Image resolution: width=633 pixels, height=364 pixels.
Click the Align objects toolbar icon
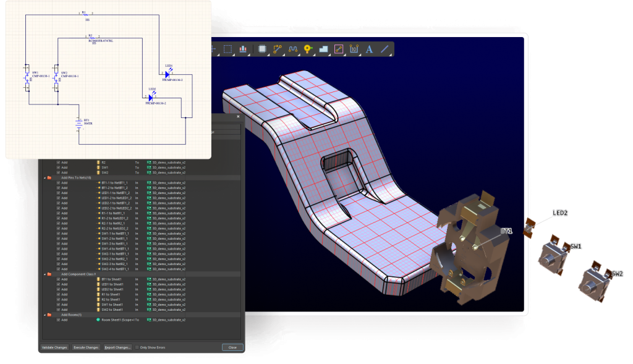pos(243,49)
